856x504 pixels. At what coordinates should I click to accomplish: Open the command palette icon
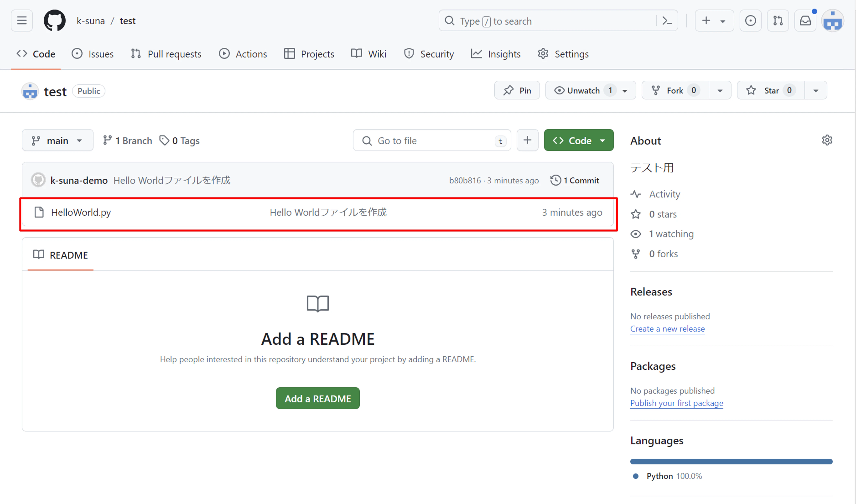667,21
